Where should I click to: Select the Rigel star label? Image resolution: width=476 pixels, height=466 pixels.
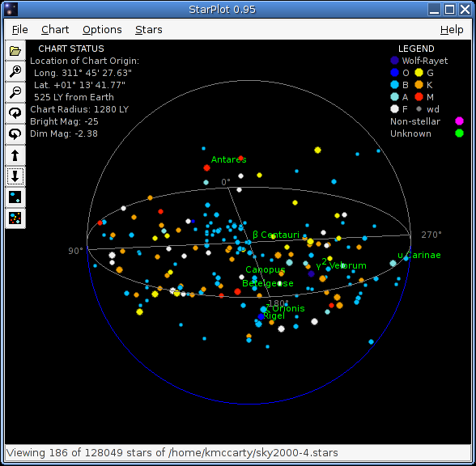pos(274,316)
